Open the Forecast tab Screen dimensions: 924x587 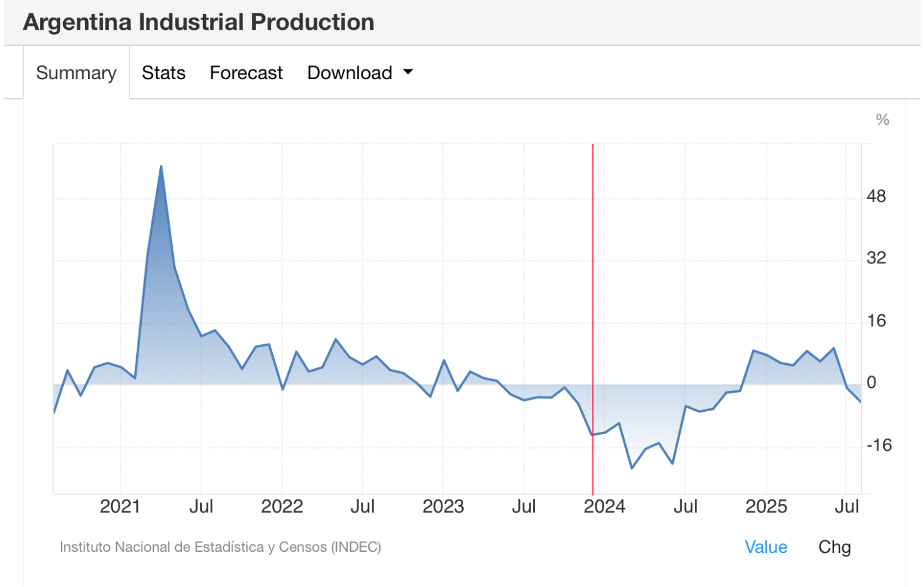pyautogui.click(x=246, y=73)
